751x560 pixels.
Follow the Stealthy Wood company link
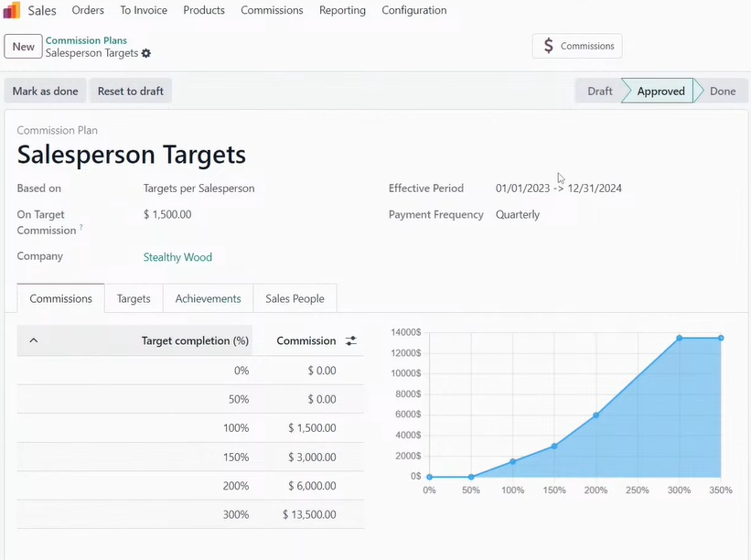[x=177, y=257]
